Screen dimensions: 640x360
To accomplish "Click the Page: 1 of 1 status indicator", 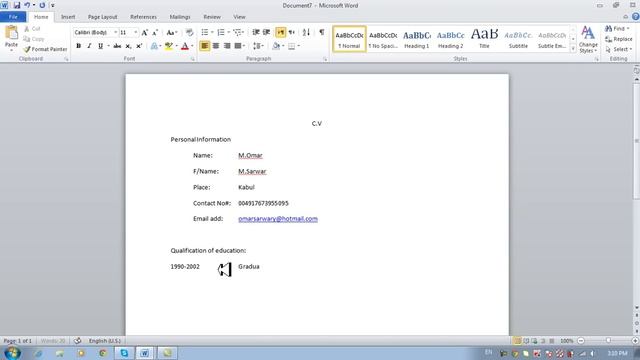I will (18, 340).
